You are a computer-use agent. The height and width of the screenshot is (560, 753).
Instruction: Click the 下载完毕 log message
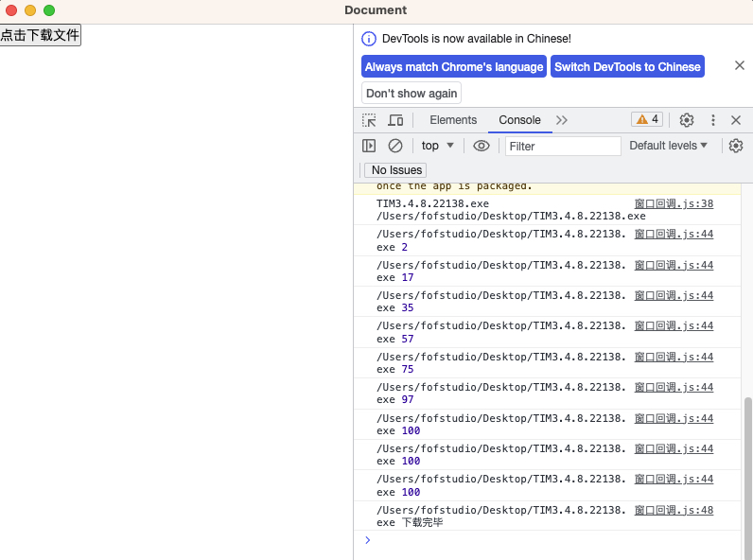pyautogui.click(x=422, y=522)
